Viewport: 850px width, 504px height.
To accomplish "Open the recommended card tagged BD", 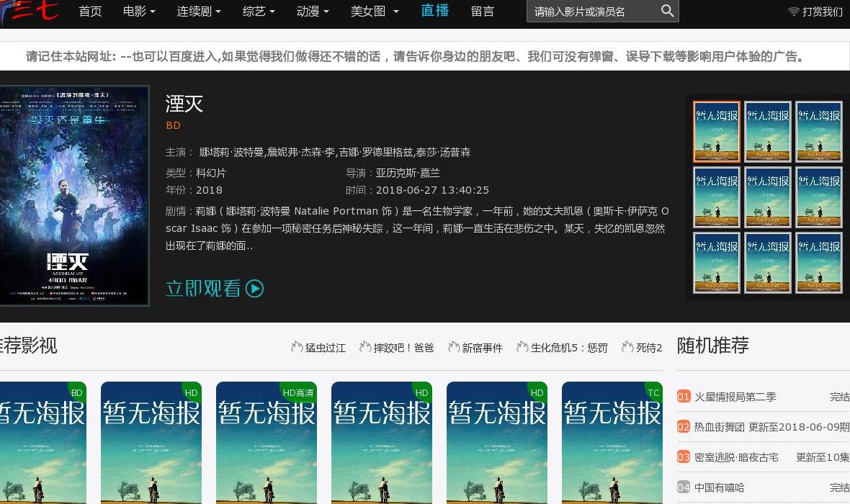I will coord(42,443).
